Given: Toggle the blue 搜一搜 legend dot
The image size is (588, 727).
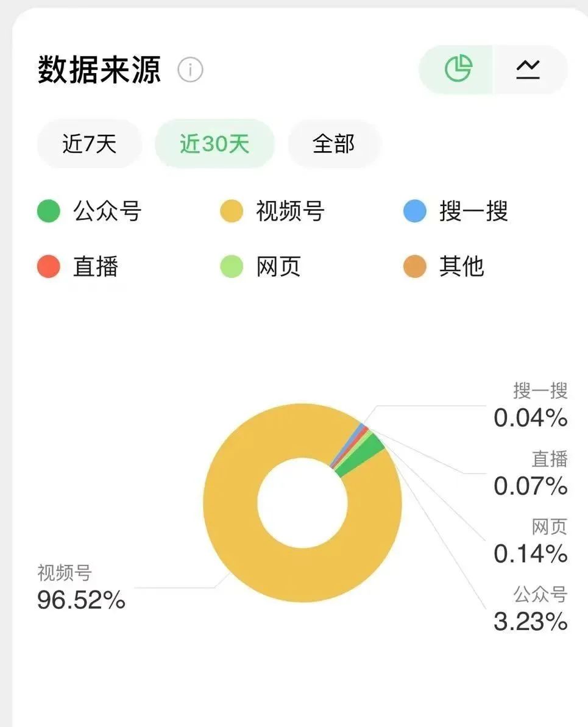Looking at the screenshot, I should [x=415, y=211].
